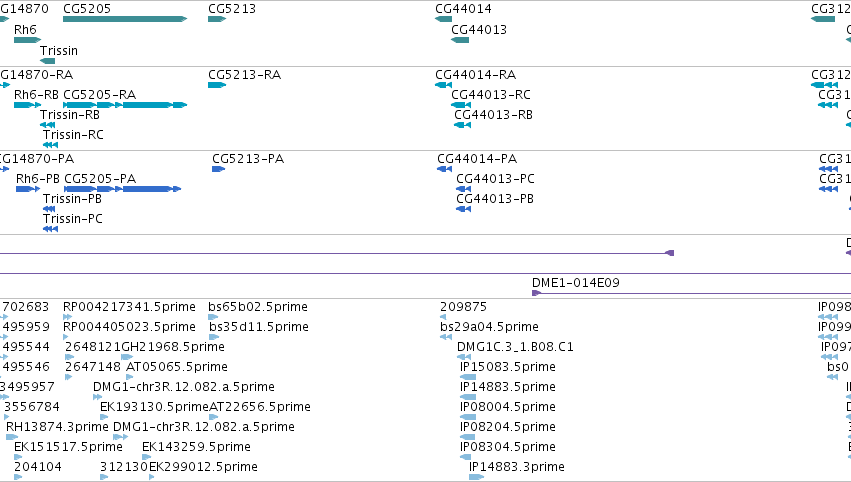Select EST bs65b02.5prime
The image size is (851, 482).
pyautogui.click(x=258, y=307)
